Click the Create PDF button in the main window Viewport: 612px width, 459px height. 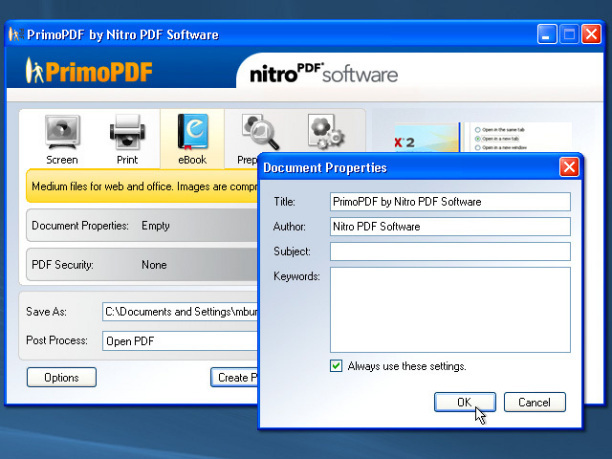234,377
